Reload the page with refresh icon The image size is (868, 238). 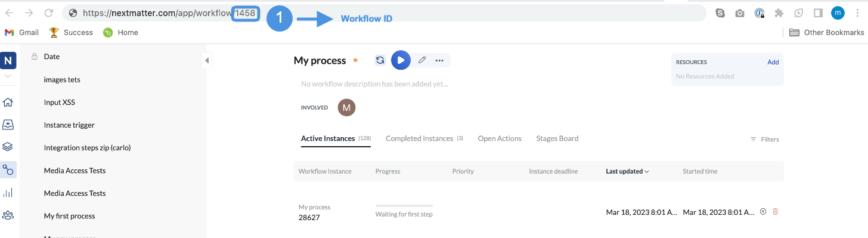coord(49,13)
